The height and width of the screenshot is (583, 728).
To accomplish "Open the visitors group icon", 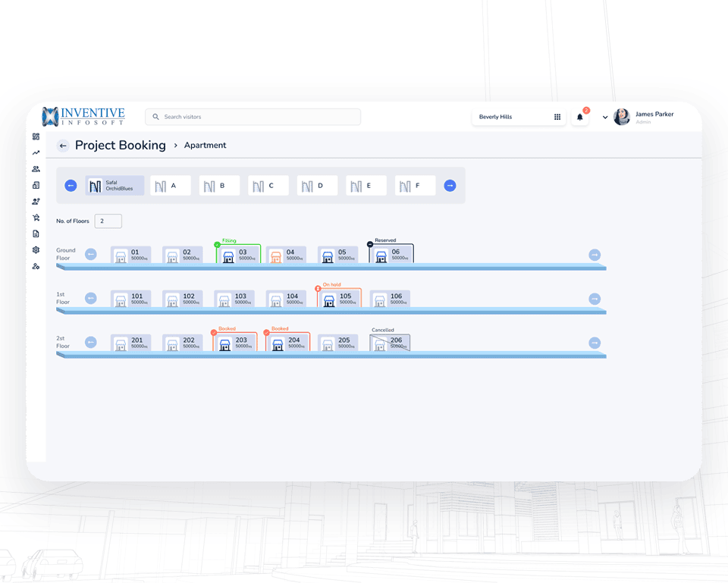I will [36, 169].
